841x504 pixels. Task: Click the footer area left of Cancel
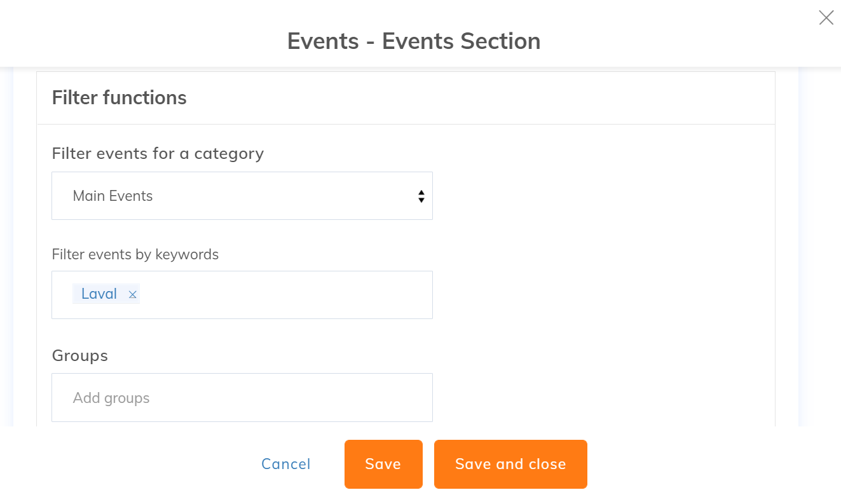coord(127,464)
